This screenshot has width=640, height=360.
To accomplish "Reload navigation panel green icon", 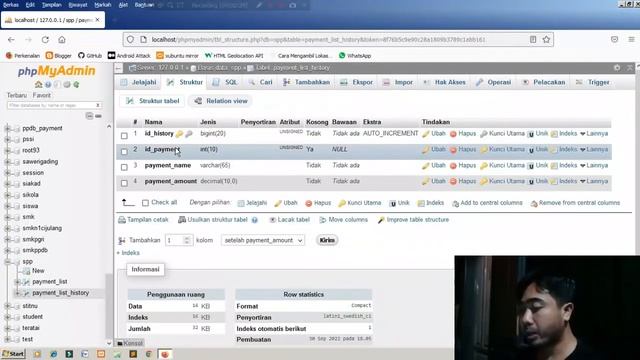I will (x=76, y=84).
